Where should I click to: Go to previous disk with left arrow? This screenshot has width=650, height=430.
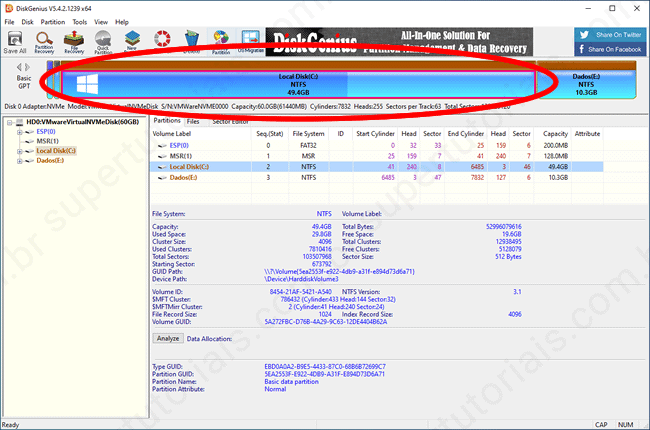coord(19,67)
